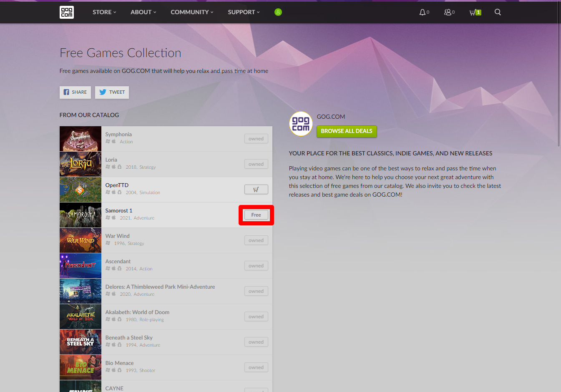
Task: Open the CAYNE title link
Action: point(114,389)
